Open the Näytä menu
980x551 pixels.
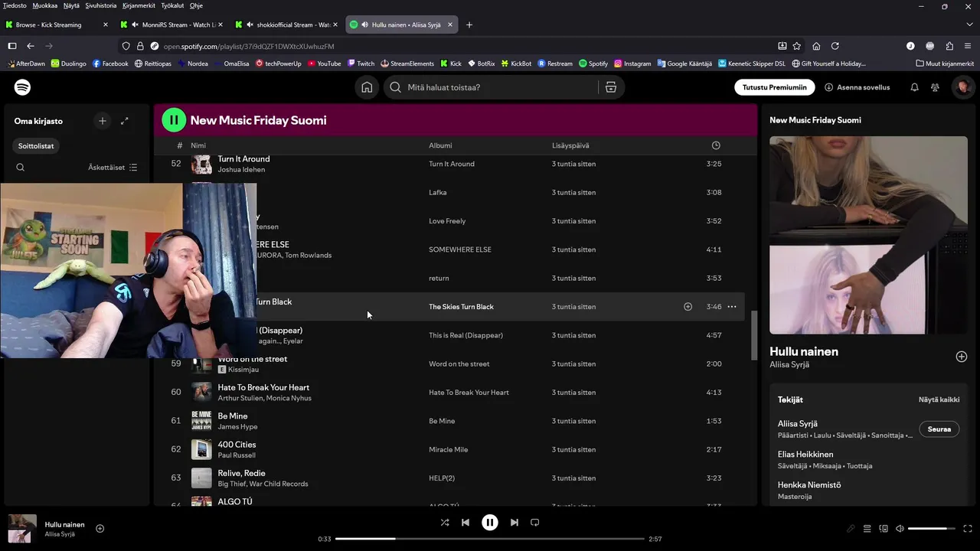(71, 5)
